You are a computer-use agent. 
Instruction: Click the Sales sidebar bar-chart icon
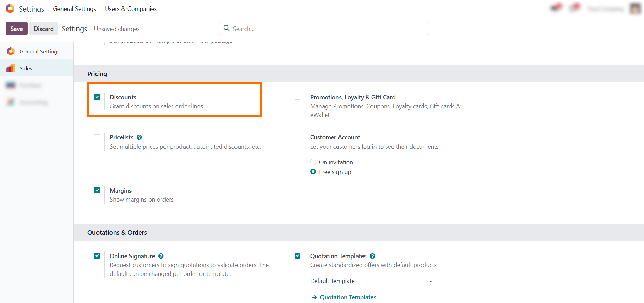point(11,68)
